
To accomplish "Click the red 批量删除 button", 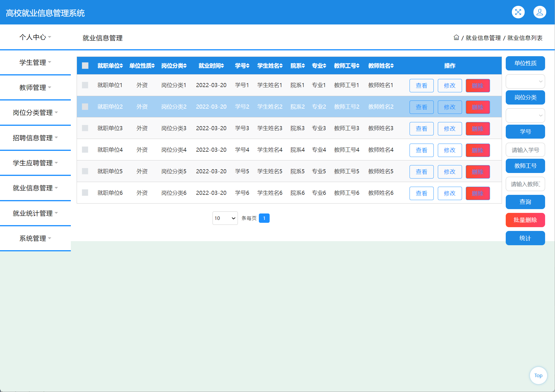I will tap(525, 220).
